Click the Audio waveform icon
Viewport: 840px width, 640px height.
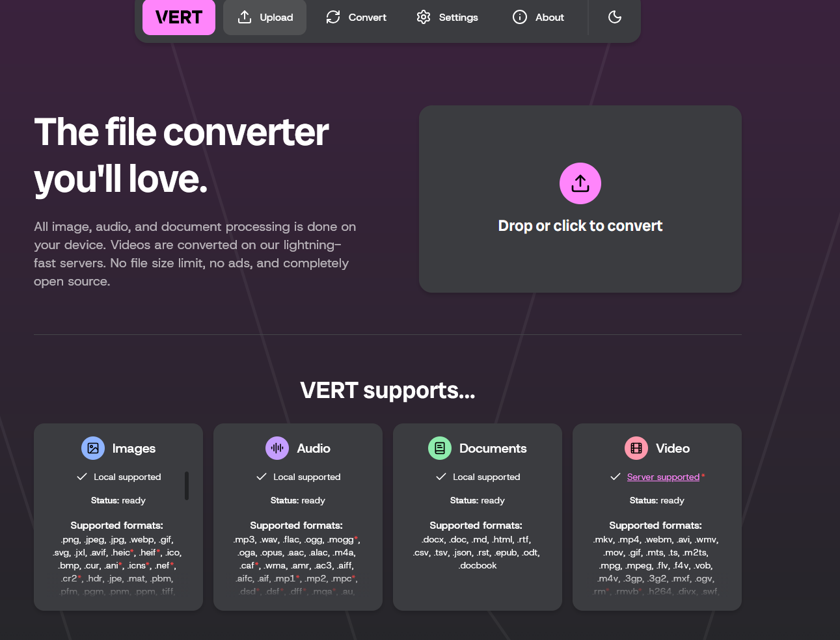(277, 448)
